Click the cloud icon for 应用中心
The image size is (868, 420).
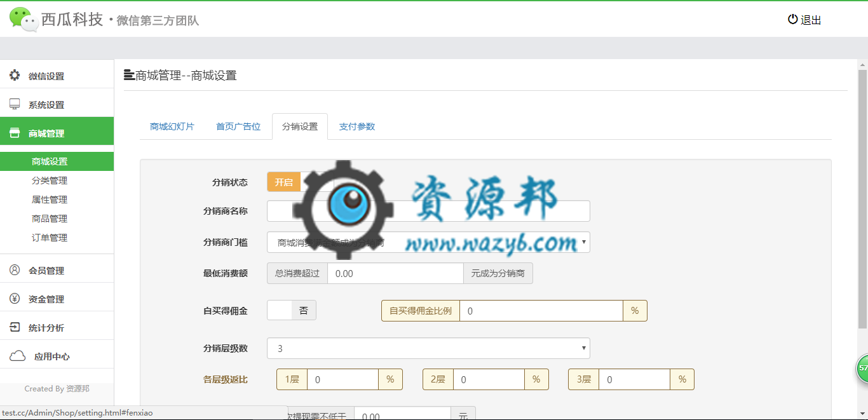[17, 356]
